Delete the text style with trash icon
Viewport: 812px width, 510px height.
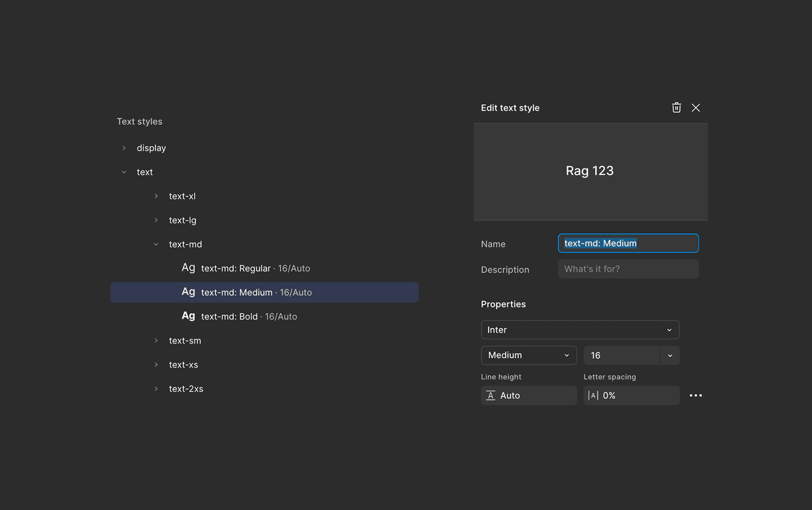coord(676,107)
